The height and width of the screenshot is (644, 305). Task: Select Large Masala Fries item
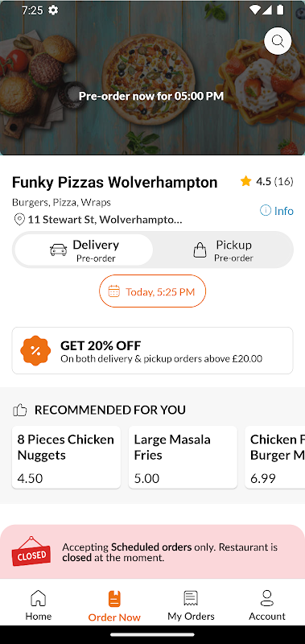(183, 457)
